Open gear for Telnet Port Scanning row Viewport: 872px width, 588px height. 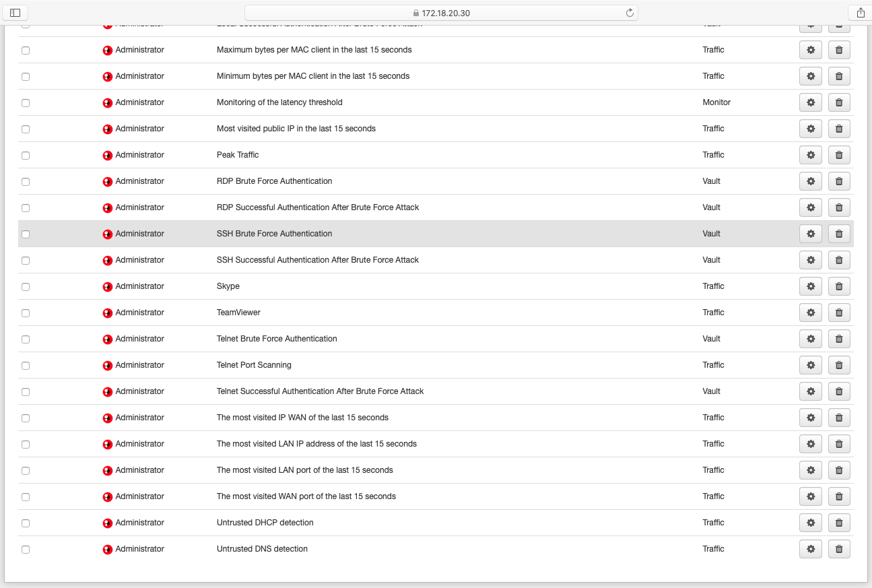click(811, 365)
